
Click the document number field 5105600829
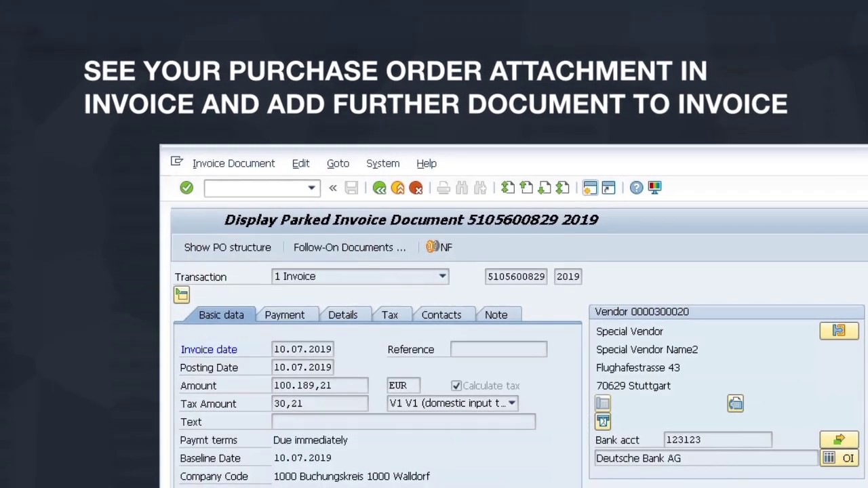[x=516, y=277]
